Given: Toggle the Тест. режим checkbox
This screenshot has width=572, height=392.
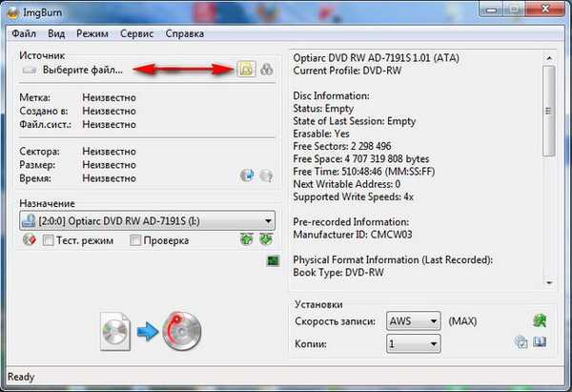Looking at the screenshot, I should tap(49, 240).
